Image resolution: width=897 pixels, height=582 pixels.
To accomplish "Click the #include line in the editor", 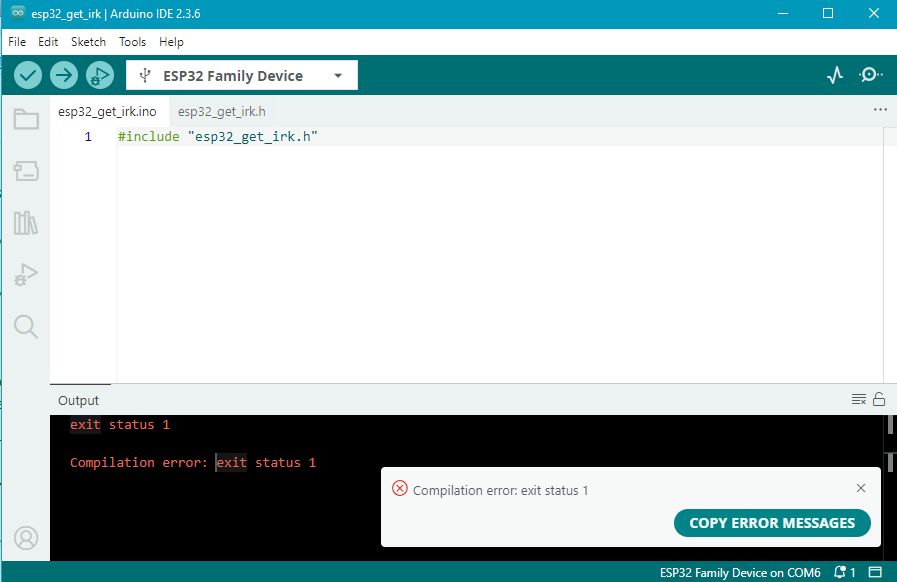I will click(x=217, y=136).
